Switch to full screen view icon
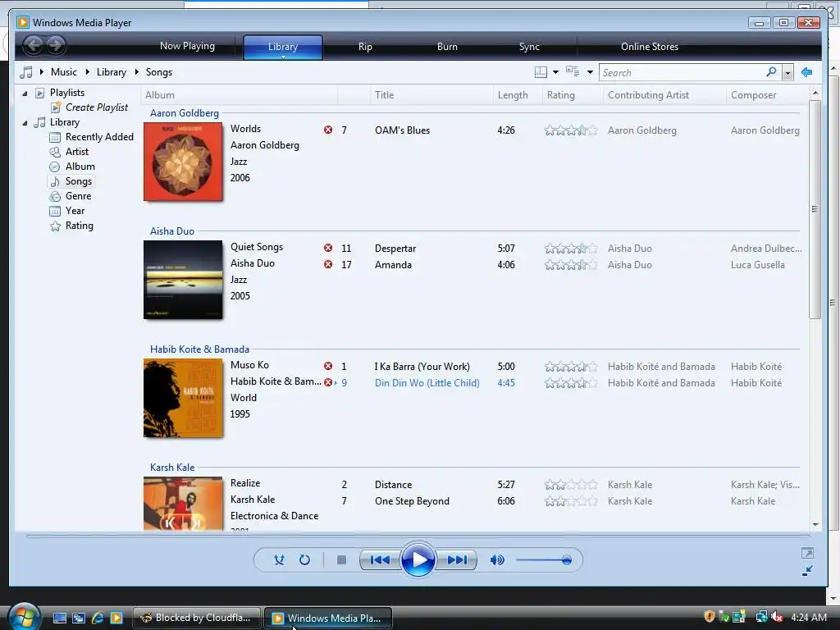The width and height of the screenshot is (840, 630). coord(807,553)
